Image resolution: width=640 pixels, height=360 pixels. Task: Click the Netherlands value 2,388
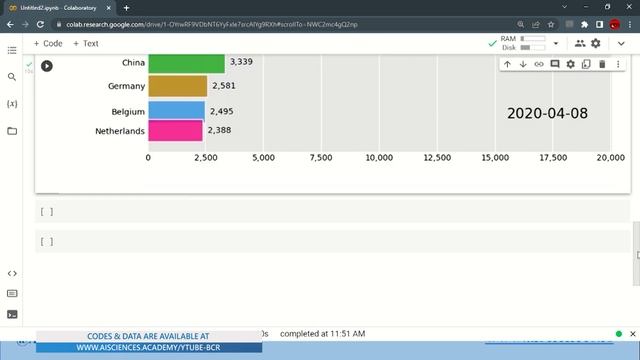pyautogui.click(x=220, y=130)
